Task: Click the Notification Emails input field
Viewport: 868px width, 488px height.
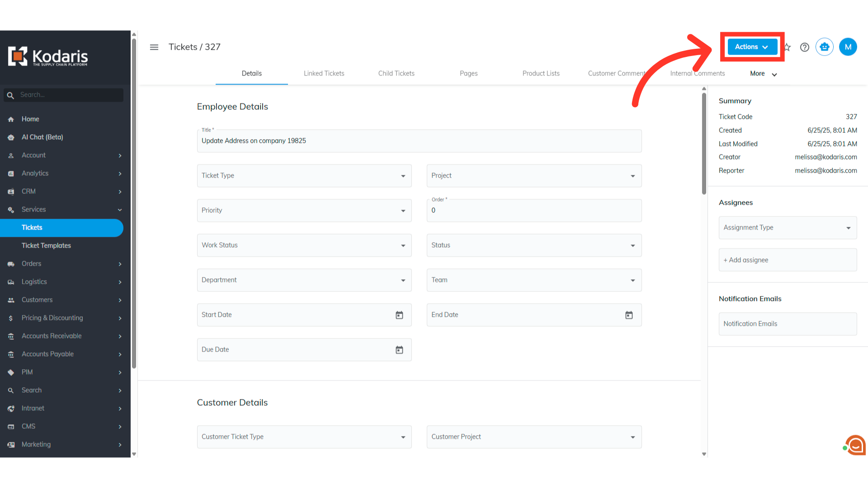Action: tap(788, 324)
